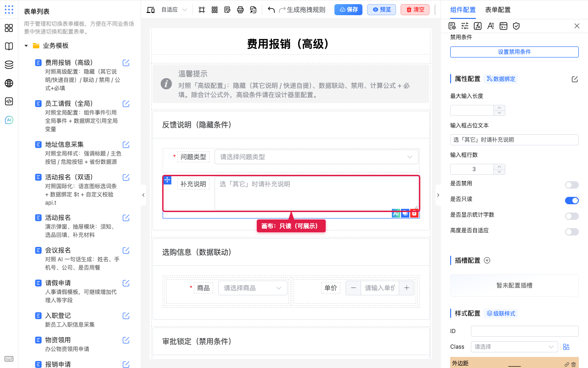The image size is (588, 368).
Task: Click the 设置禁用条件 button
Action: (x=514, y=52)
